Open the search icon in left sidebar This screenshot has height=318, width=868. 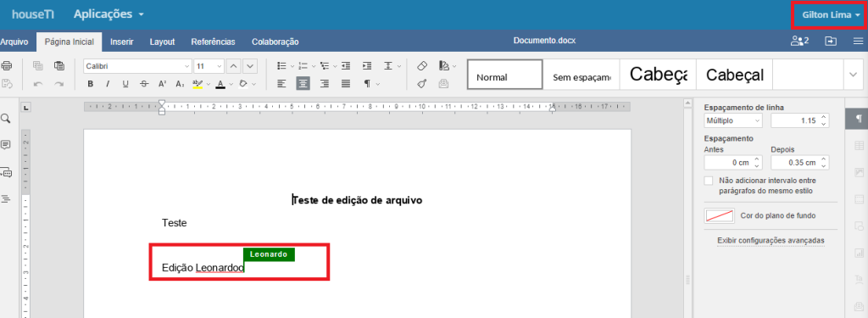(6, 119)
